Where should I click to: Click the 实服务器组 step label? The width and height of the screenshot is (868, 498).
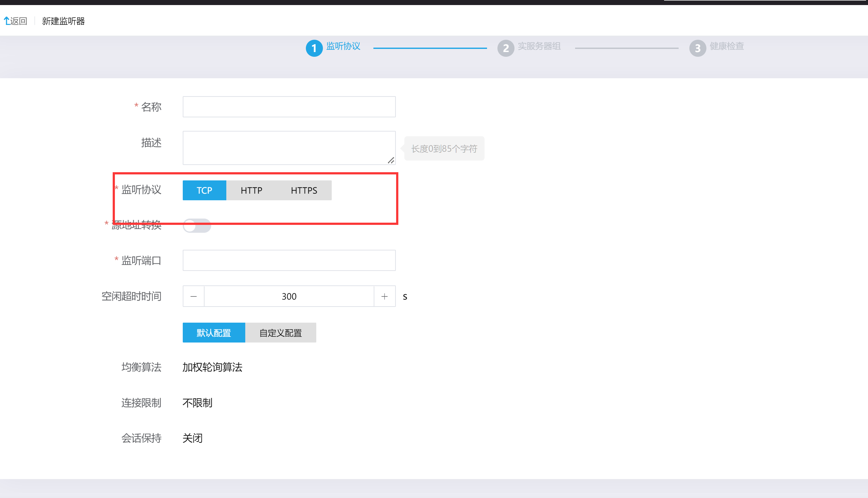(539, 46)
